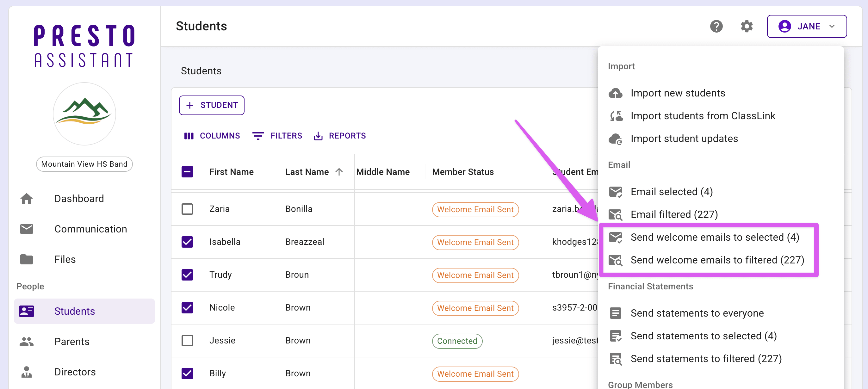This screenshot has width=868, height=389.
Task: Select Import student updates
Action: click(721, 139)
